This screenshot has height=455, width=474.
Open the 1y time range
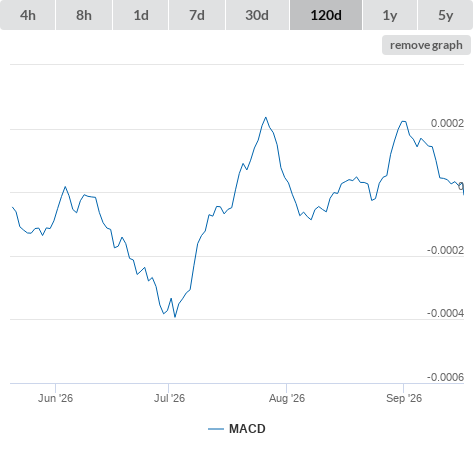pos(390,15)
